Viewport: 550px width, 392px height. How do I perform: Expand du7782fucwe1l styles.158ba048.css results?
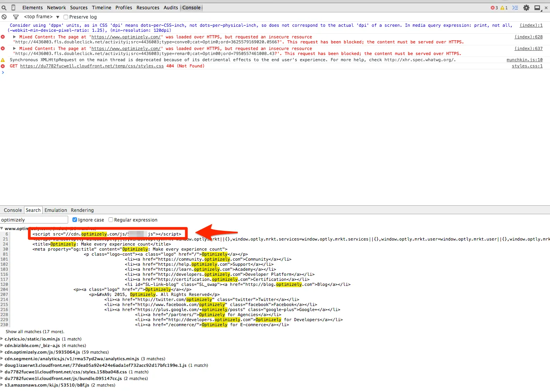coord(2,372)
